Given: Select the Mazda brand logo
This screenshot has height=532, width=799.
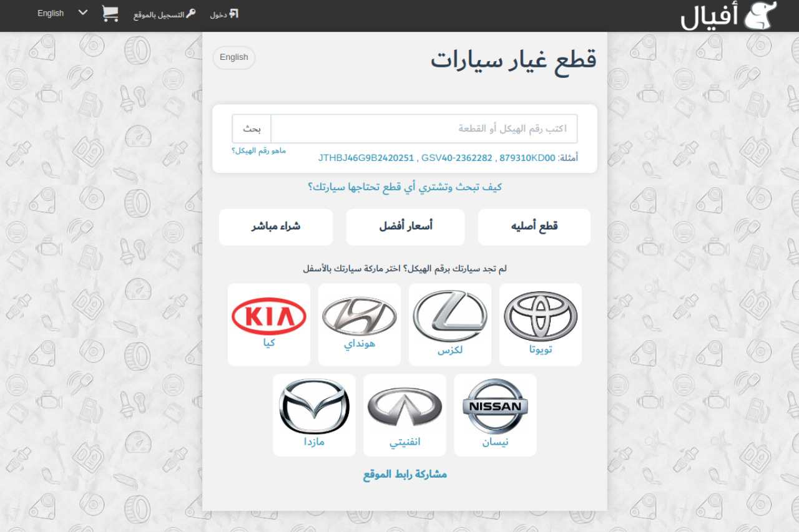Looking at the screenshot, I should (x=314, y=407).
